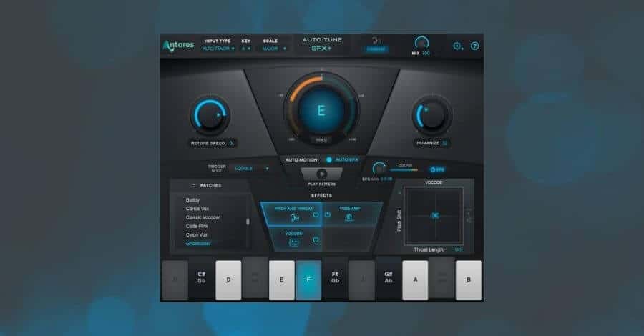The height and width of the screenshot is (336, 644).
Task: Click the patches list scrollbar
Action: (248, 222)
